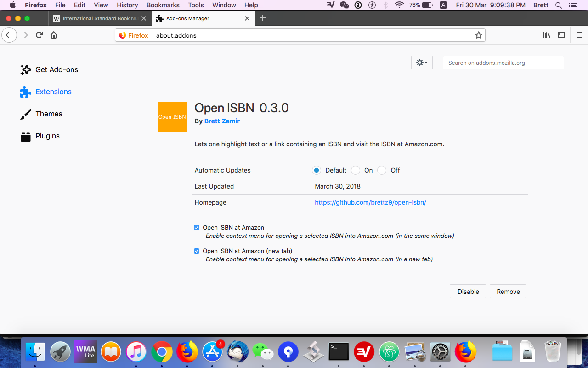This screenshot has height=368, width=588.
Task: Open Atom editor from the dock
Action: point(390,352)
